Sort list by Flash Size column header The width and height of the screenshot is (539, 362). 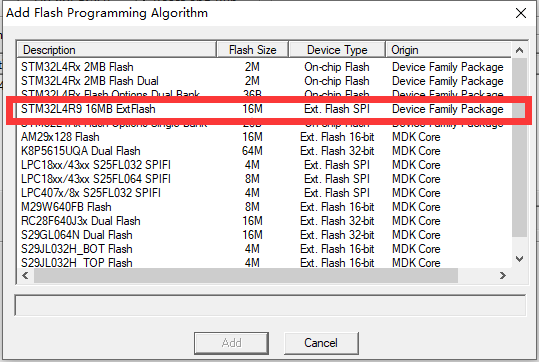[253, 50]
